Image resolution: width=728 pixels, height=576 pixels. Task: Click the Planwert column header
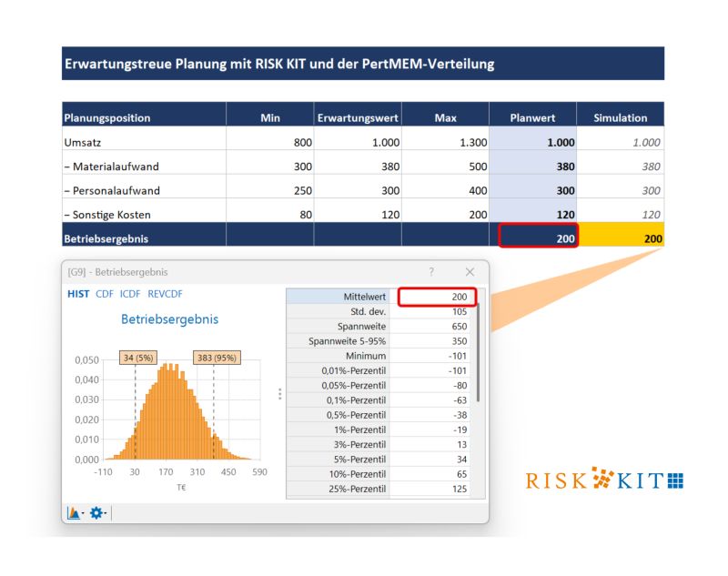[x=533, y=114]
